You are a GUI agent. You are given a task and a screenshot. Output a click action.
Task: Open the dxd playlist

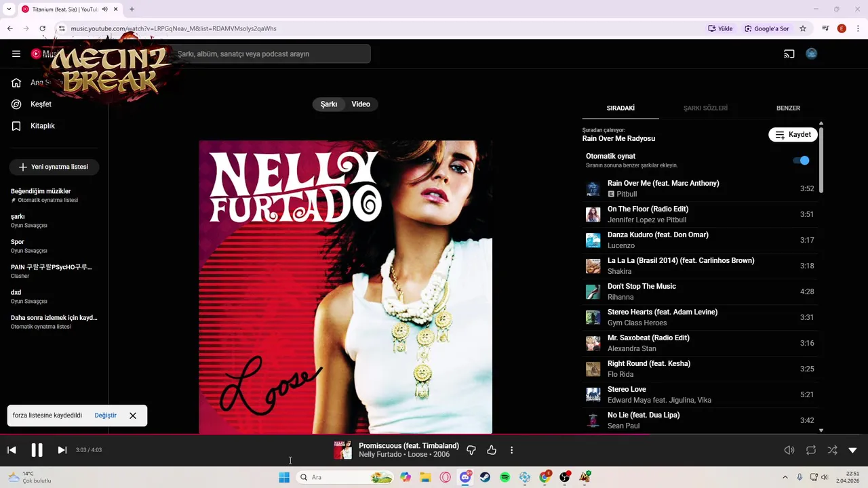coord(54,296)
